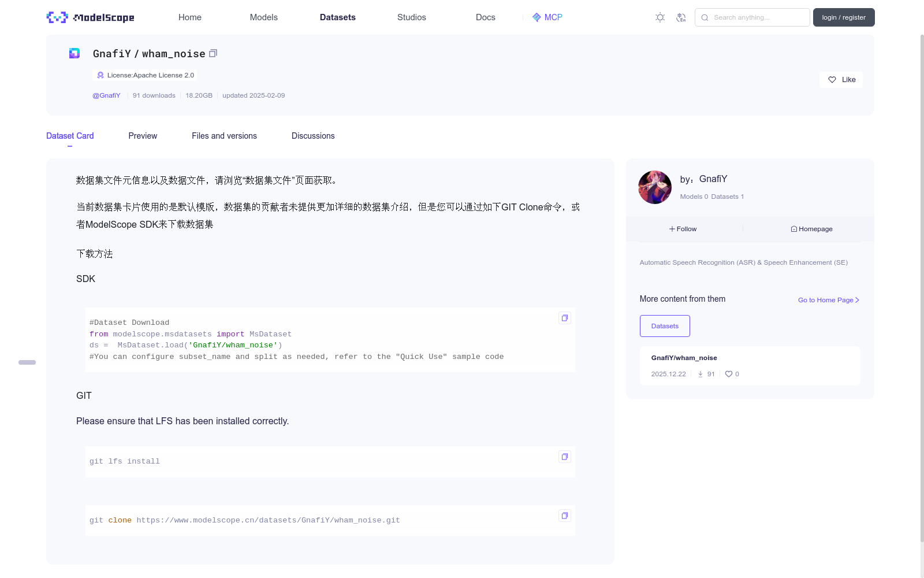The image size is (924, 578).
Task: Open the GnafiY/wham_noise dataset card
Action: [x=750, y=366]
